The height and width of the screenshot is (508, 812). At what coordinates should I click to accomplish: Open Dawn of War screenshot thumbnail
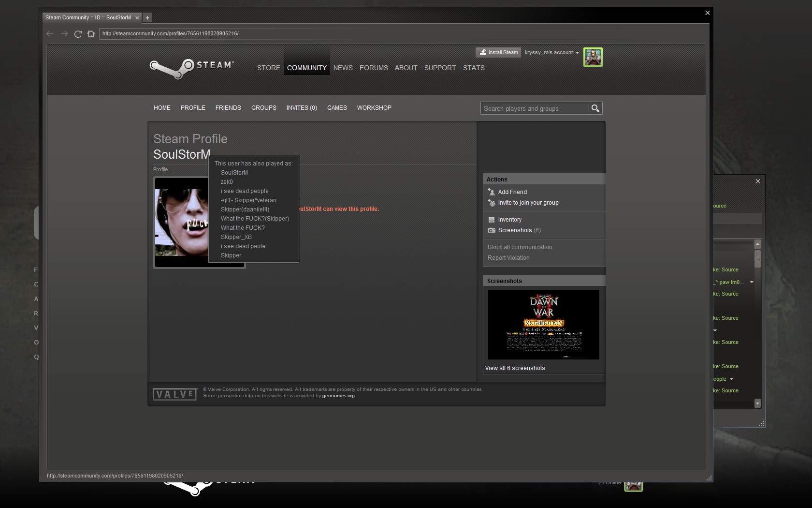coord(544,325)
